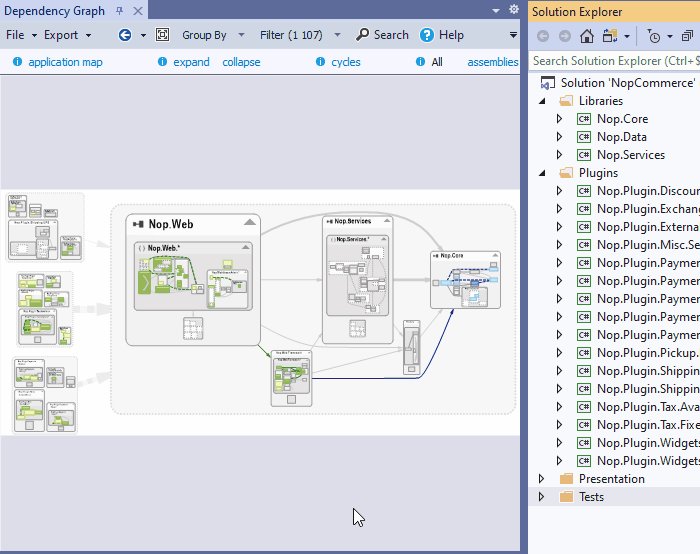The image size is (700, 554).
Task: Select Nop.Plugin.Misc.Se project
Action: coord(648,245)
